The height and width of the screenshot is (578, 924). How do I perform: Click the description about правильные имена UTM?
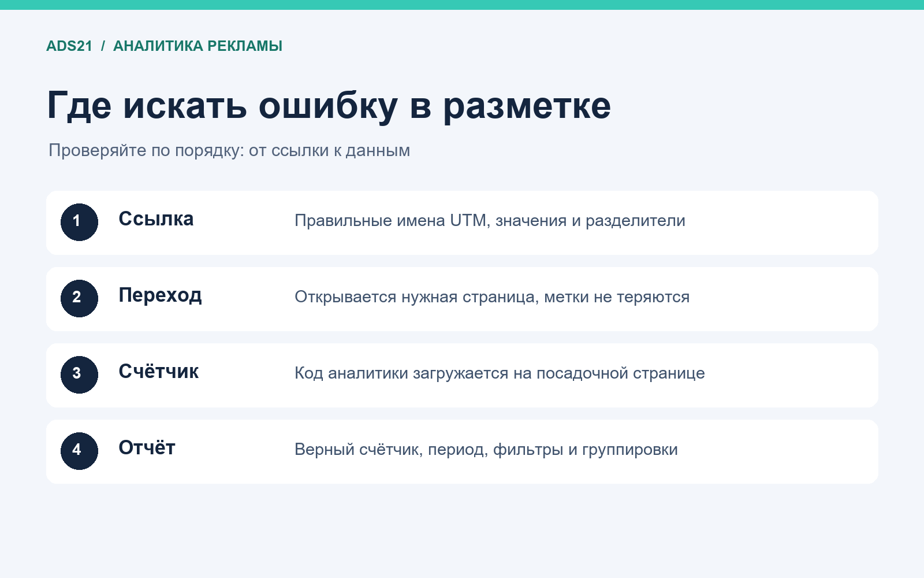[490, 221]
